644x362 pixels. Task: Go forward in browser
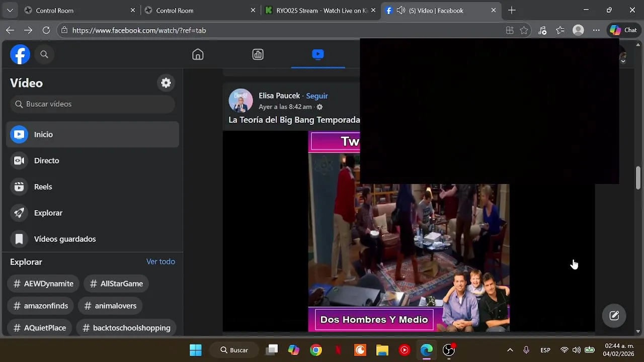[28, 30]
